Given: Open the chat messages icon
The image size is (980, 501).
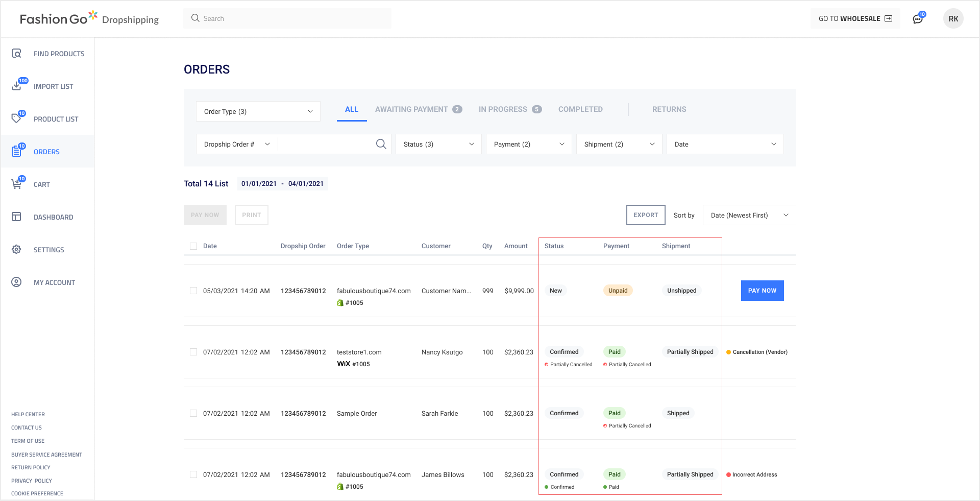Looking at the screenshot, I should pyautogui.click(x=918, y=19).
